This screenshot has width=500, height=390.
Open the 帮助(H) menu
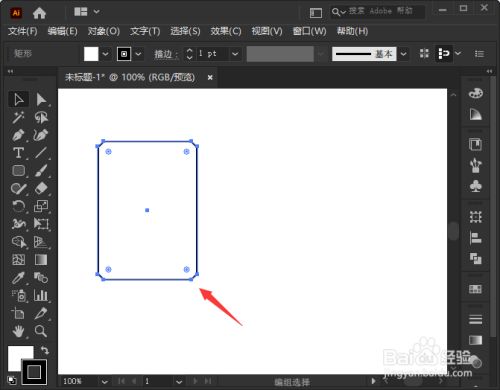(x=352, y=31)
